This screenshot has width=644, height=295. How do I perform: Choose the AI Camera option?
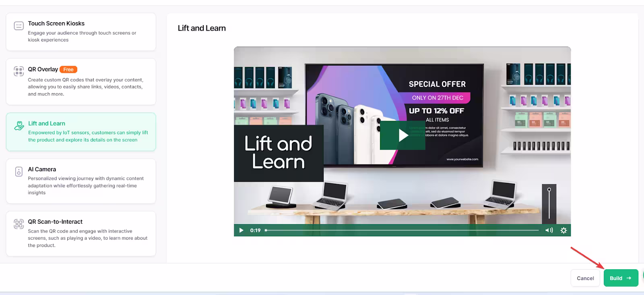coord(81,181)
